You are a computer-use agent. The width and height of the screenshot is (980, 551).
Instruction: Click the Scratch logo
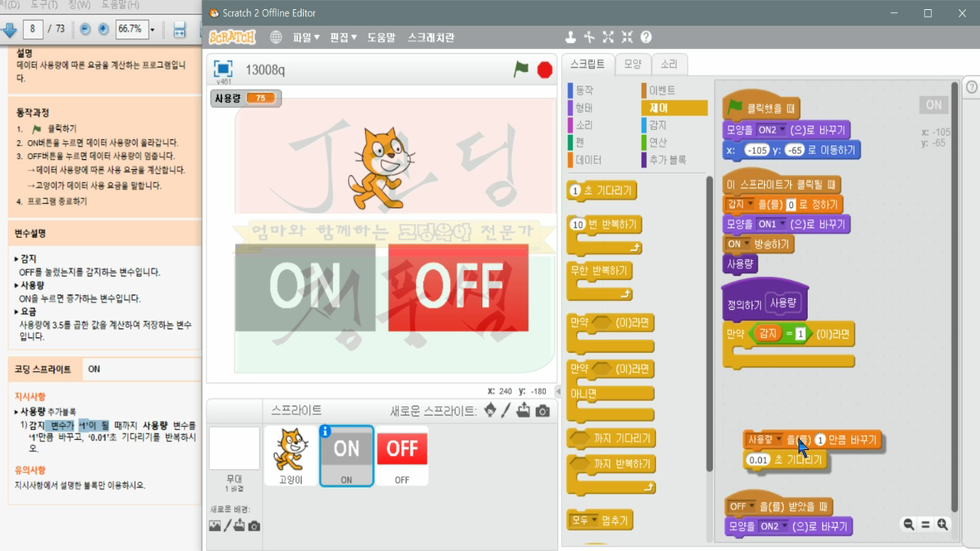232,37
